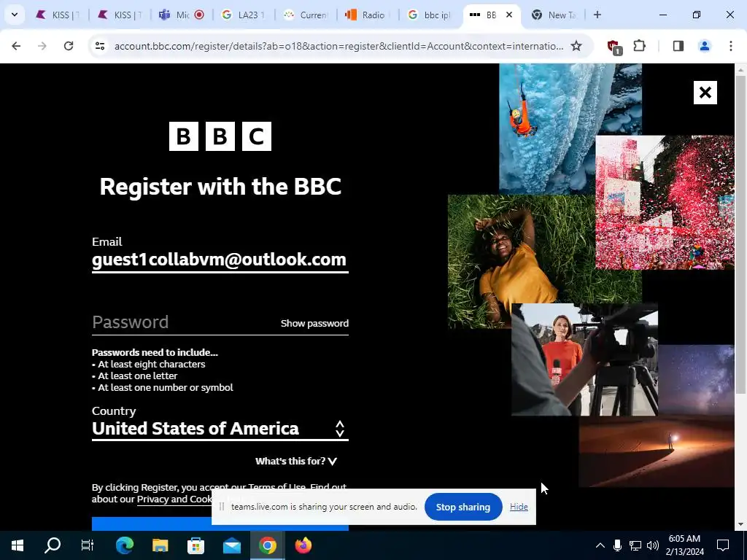Image resolution: width=747 pixels, height=560 pixels.
Task: Hide the screen sharing notification
Action: click(x=519, y=507)
